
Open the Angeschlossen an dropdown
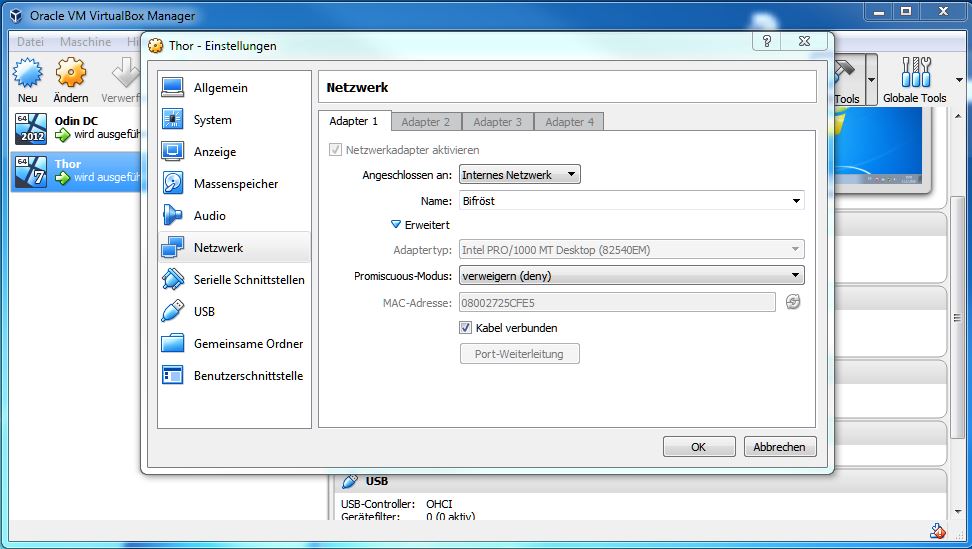pos(519,175)
